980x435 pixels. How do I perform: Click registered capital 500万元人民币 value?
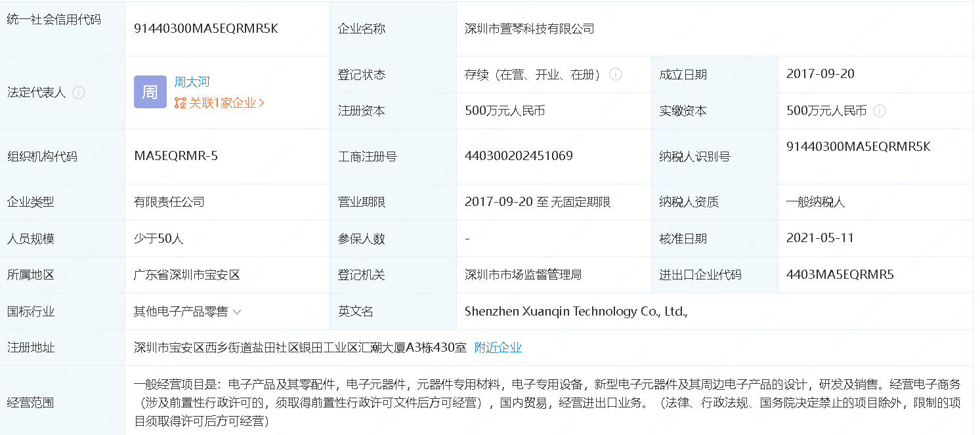(505, 111)
